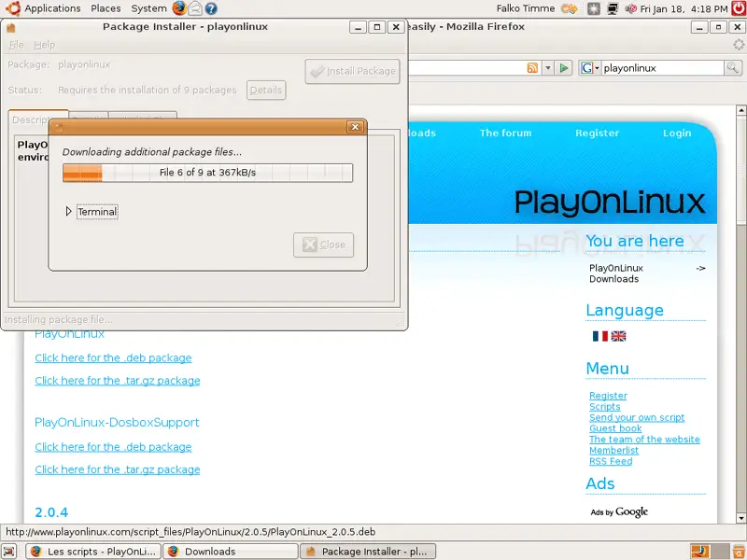Switch to the Les scripts - PlayOnLinux taskbar window
The image size is (747, 560).
[x=93, y=552]
